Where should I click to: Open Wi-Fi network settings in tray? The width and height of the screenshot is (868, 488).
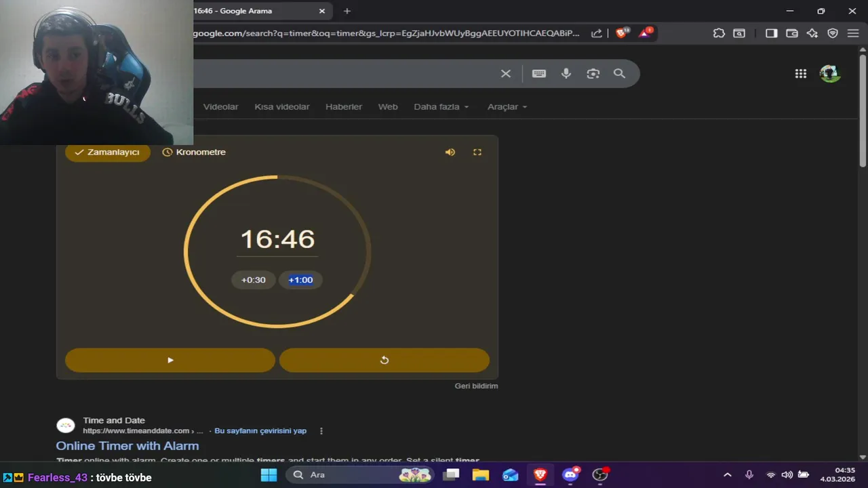pyautogui.click(x=770, y=475)
